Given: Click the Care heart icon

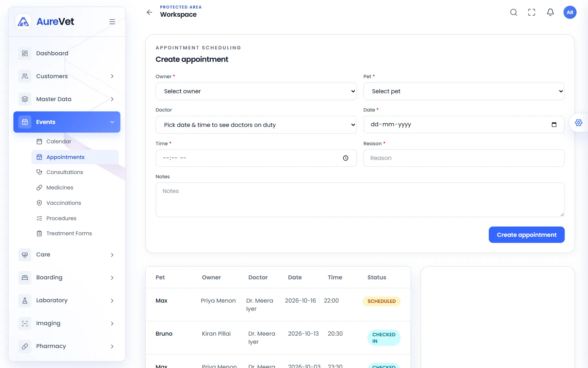Looking at the screenshot, I should pos(25,255).
